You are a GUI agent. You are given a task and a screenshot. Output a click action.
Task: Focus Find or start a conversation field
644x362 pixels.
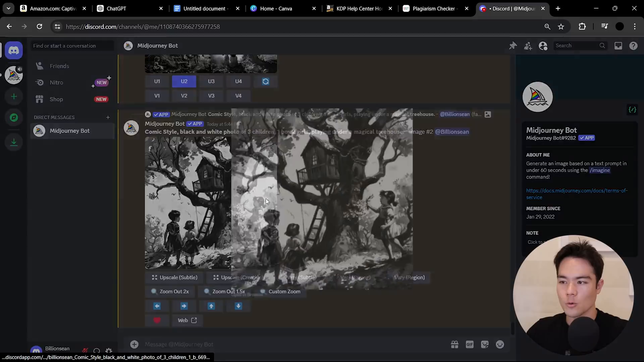click(x=72, y=46)
